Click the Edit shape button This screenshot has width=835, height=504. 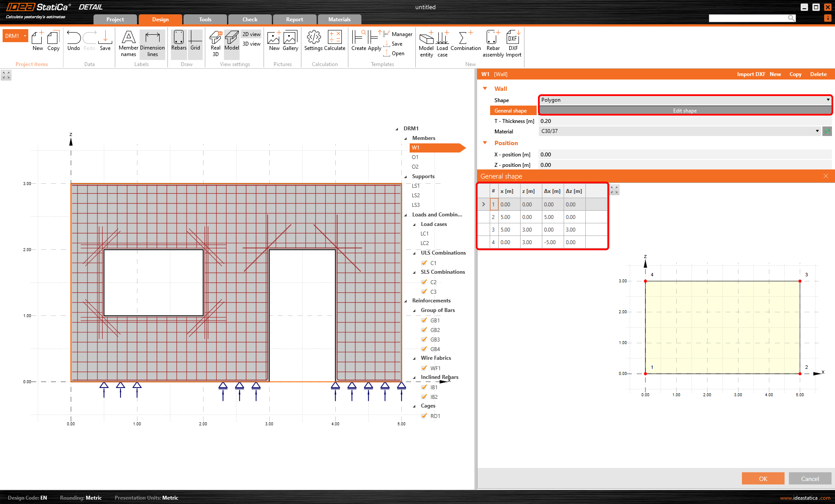[685, 111]
